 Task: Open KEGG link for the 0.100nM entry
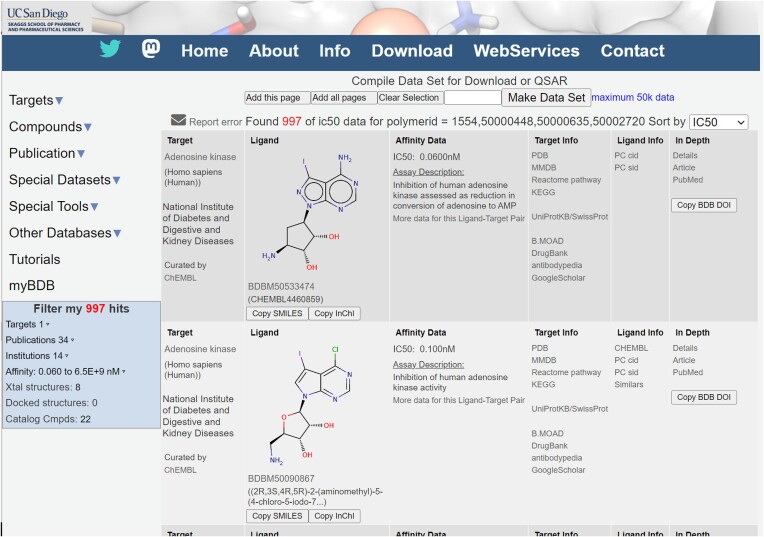pyautogui.click(x=543, y=384)
